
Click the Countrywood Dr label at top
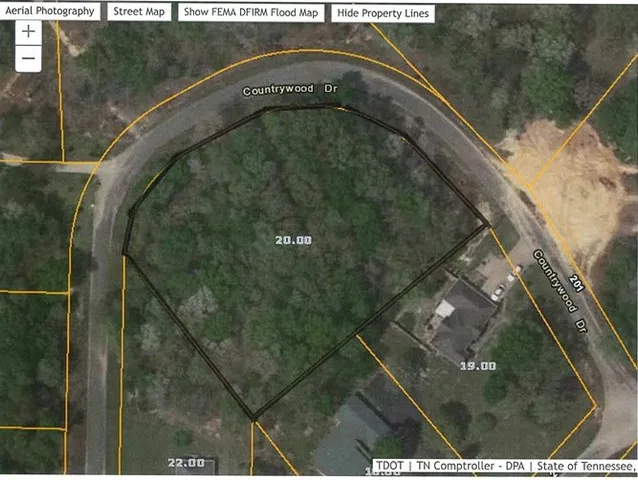(x=289, y=90)
